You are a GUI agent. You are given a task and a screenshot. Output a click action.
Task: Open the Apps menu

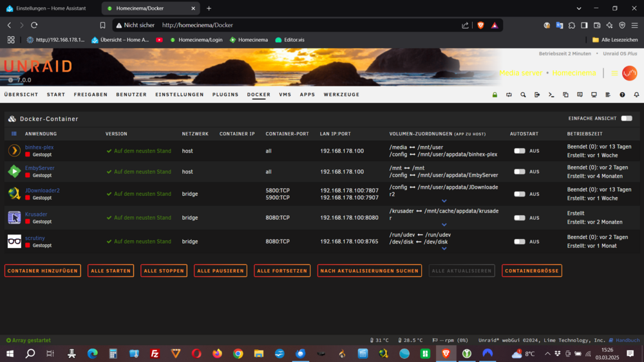pos(307,95)
